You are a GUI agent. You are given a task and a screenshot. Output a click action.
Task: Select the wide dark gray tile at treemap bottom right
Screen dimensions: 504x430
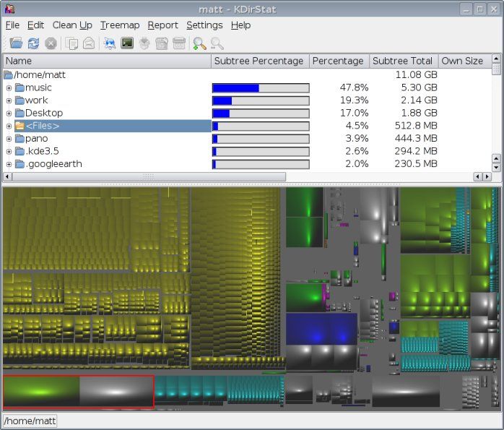[x=406, y=391]
